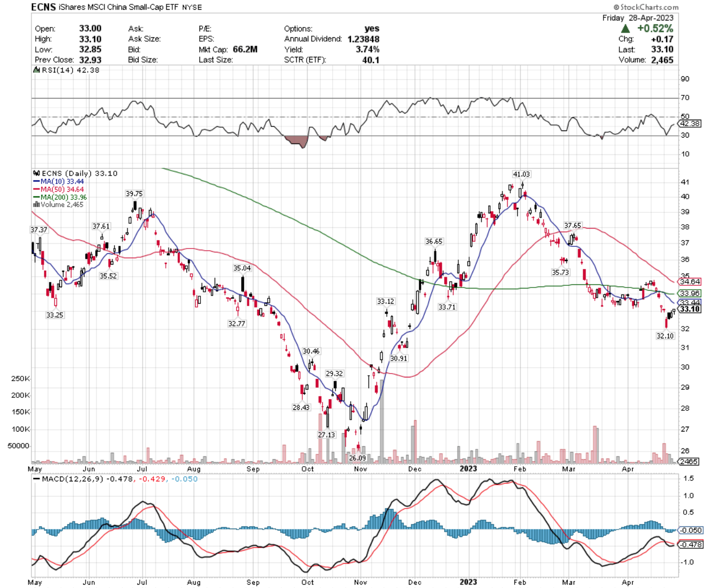Click the RSI current value tag 42.38

pyautogui.click(x=690, y=123)
